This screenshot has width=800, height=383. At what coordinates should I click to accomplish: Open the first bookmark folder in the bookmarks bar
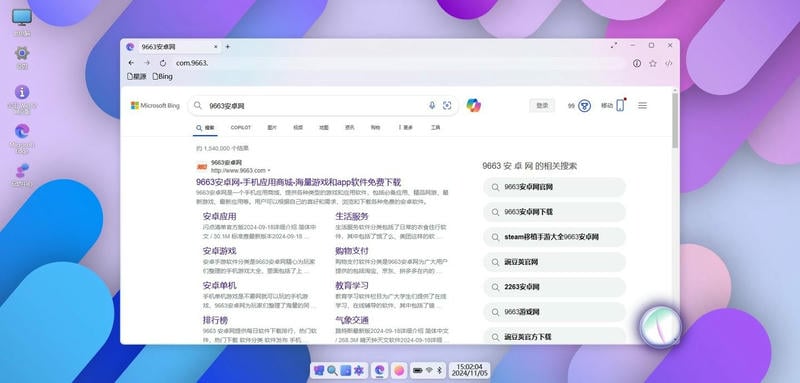click(x=136, y=76)
